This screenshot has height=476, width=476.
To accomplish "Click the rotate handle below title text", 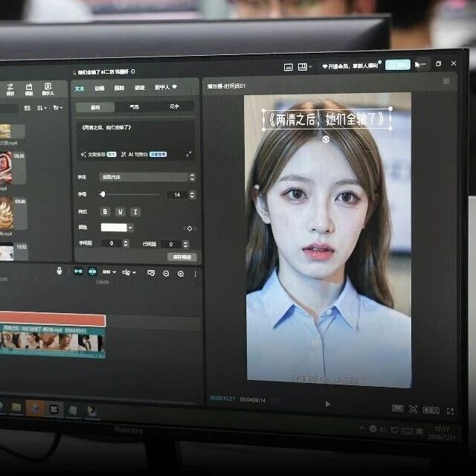I will pos(326,139).
